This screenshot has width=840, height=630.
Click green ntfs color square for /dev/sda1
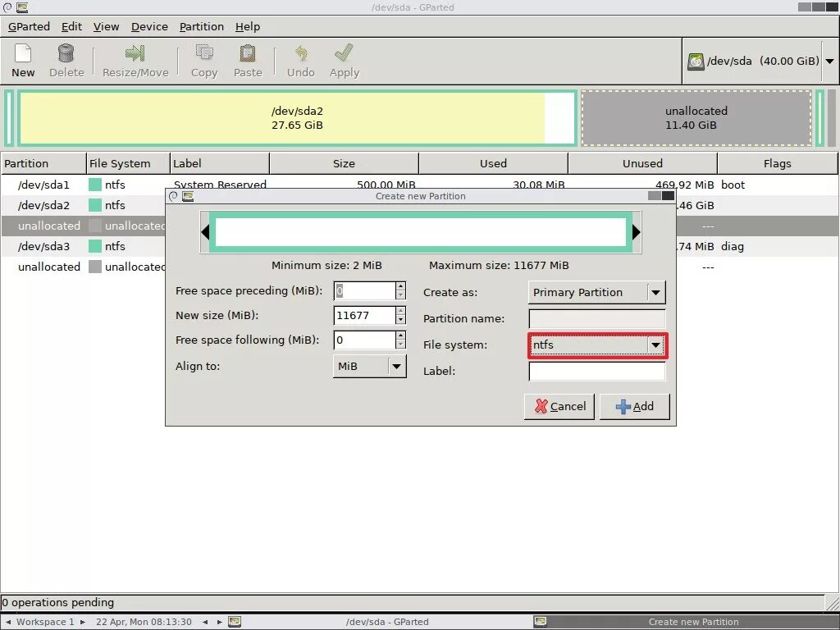click(95, 185)
